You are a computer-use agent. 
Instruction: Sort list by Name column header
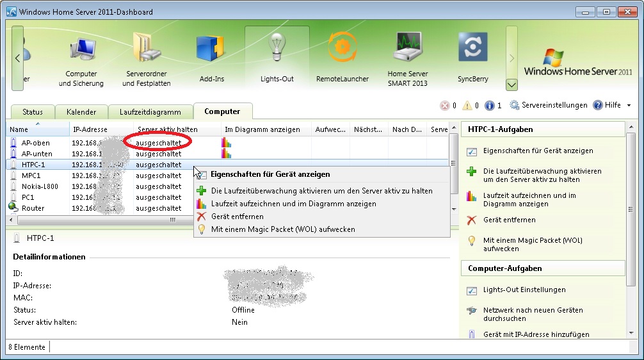pyautogui.click(x=38, y=129)
